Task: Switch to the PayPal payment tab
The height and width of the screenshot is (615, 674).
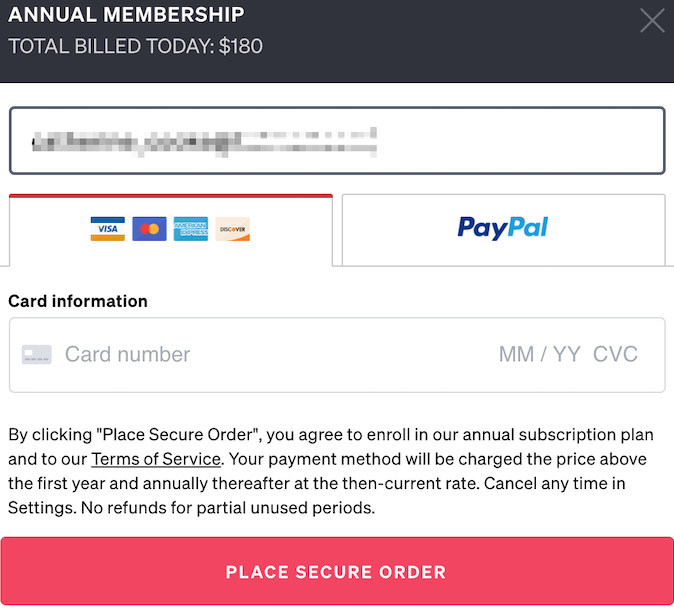Action: coord(503,230)
